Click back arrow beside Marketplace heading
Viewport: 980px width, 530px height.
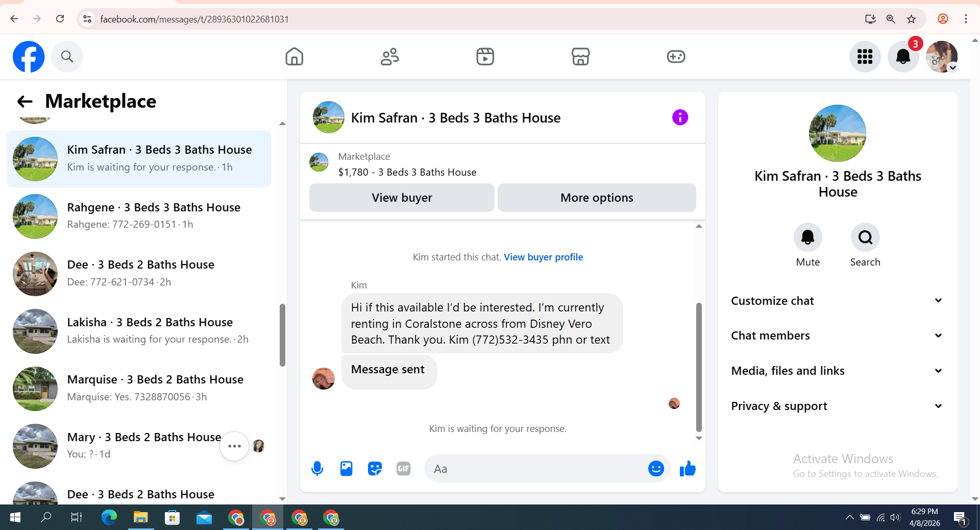(x=25, y=102)
